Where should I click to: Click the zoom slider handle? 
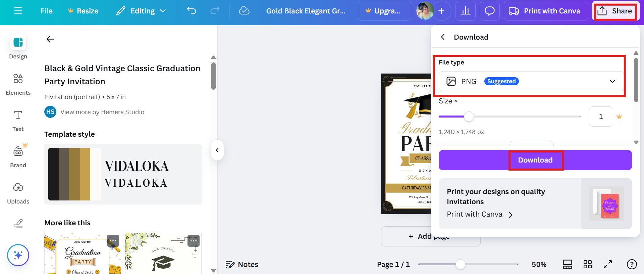click(461, 265)
